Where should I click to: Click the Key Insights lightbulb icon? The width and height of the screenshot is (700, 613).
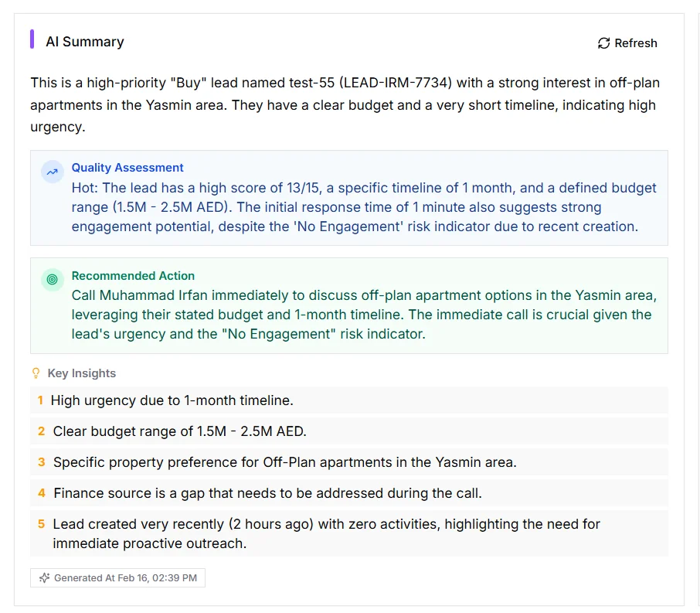[x=36, y=373]
